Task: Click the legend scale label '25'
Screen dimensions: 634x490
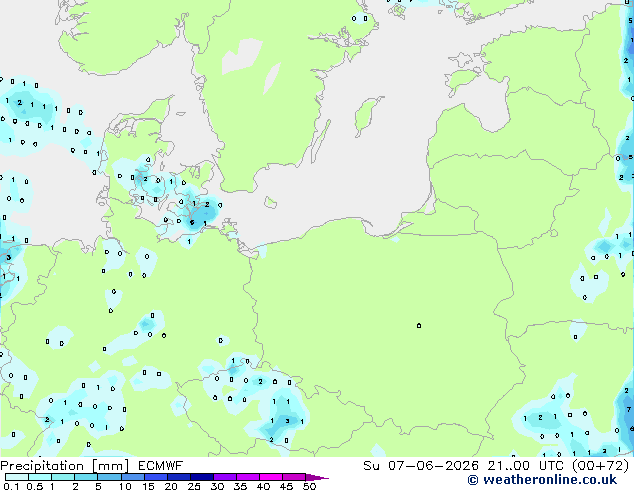Action: [x=194, y=486]
